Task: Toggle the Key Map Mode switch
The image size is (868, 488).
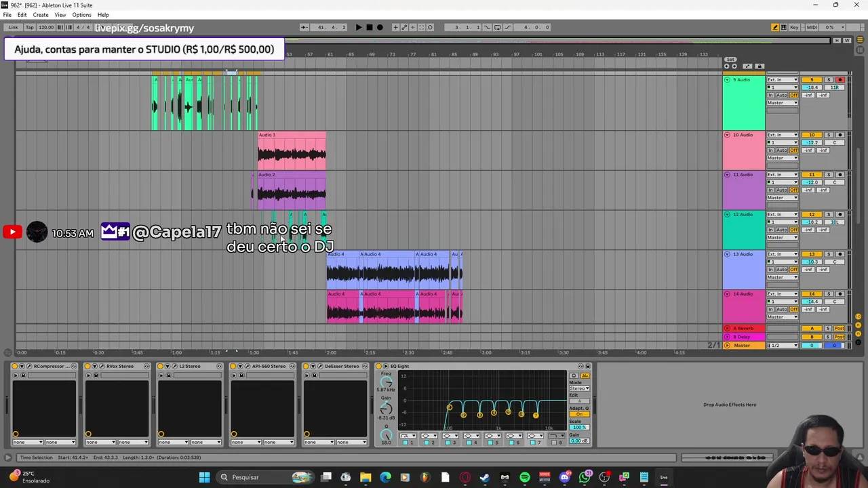Action: click(794, 27)
